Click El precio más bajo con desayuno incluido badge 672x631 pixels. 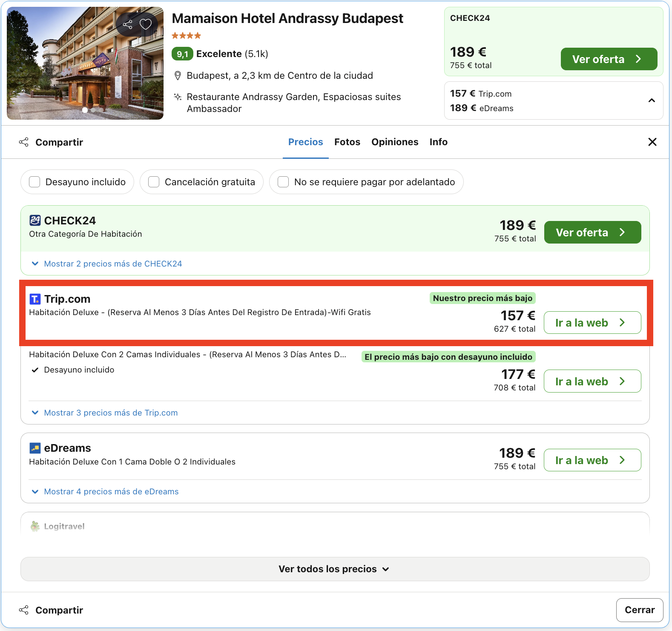point(448,357)
